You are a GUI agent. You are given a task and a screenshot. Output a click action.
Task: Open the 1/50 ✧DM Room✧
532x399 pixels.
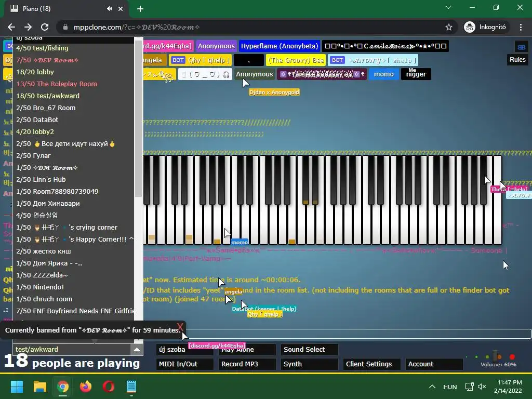pos(74,168)
